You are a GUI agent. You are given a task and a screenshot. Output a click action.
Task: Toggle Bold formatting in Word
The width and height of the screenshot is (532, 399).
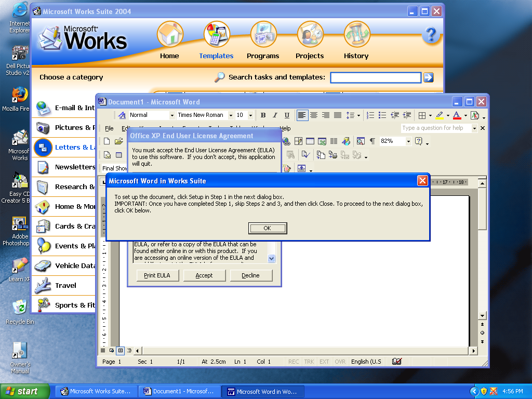tap(263, 115)
